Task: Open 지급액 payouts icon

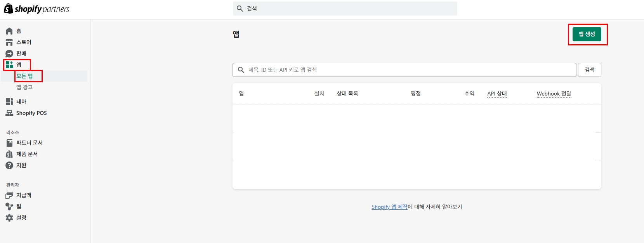Action: [9, 195]
